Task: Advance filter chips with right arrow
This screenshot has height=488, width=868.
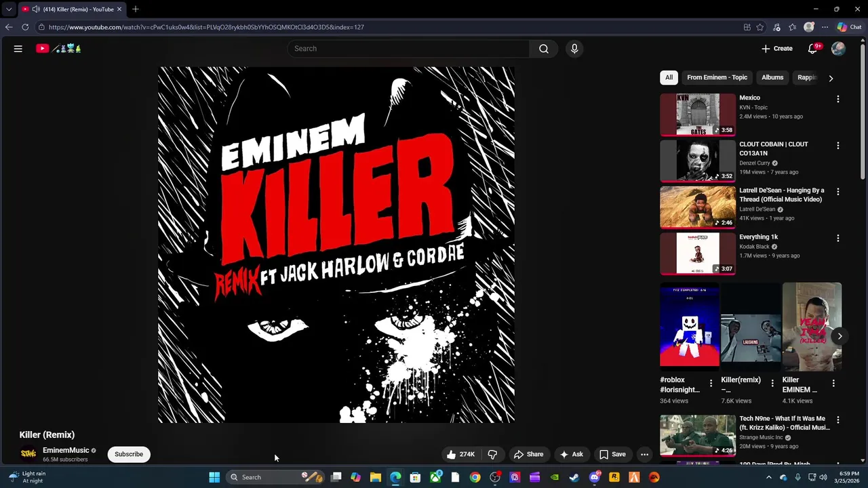Action: [x=831, y=78]
